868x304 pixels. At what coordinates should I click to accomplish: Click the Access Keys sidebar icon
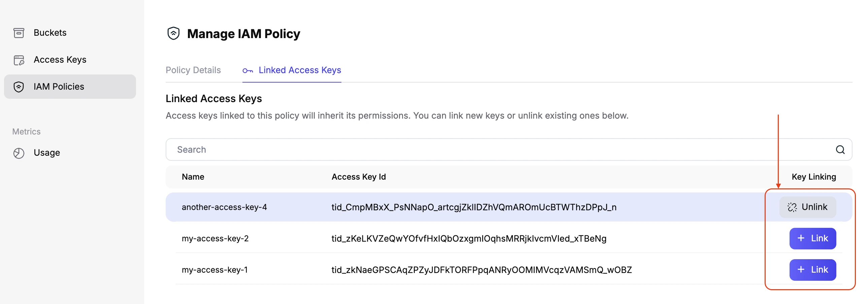click(19, 60)
